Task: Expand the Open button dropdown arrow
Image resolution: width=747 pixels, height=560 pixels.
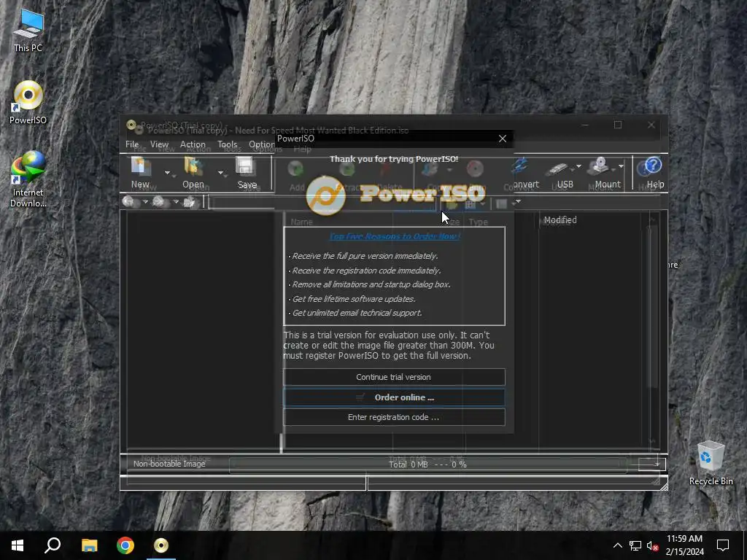Action: pyautogui.click(x=220, y=173)
